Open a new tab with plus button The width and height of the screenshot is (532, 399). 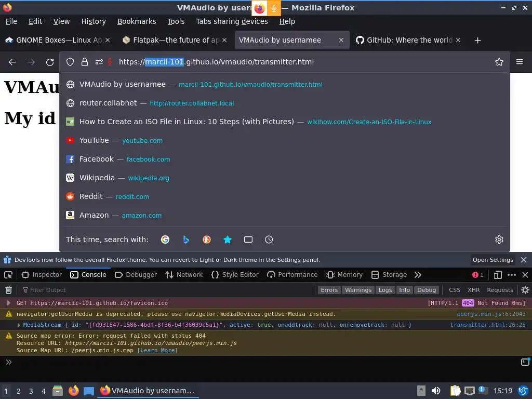(477, 41)
